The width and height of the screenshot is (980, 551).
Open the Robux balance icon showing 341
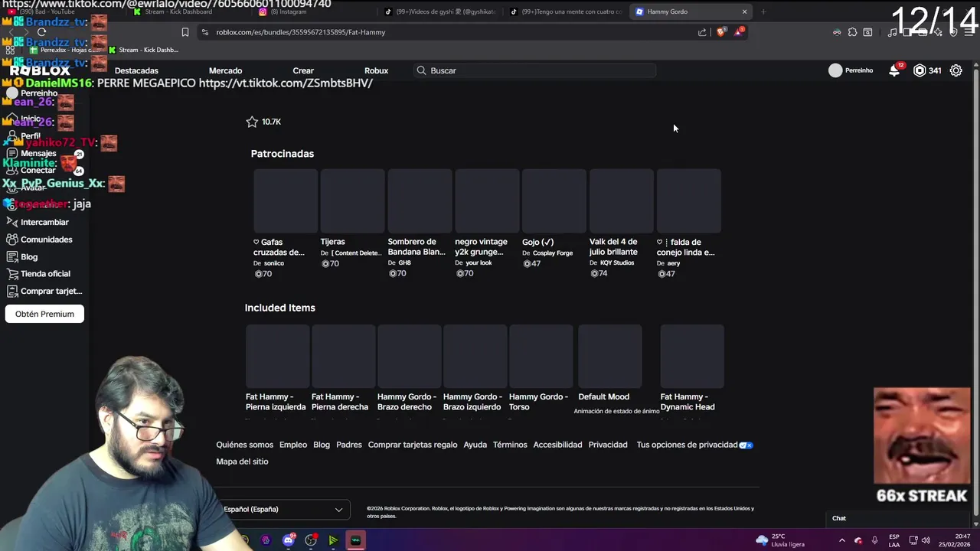tap(920, 70)
